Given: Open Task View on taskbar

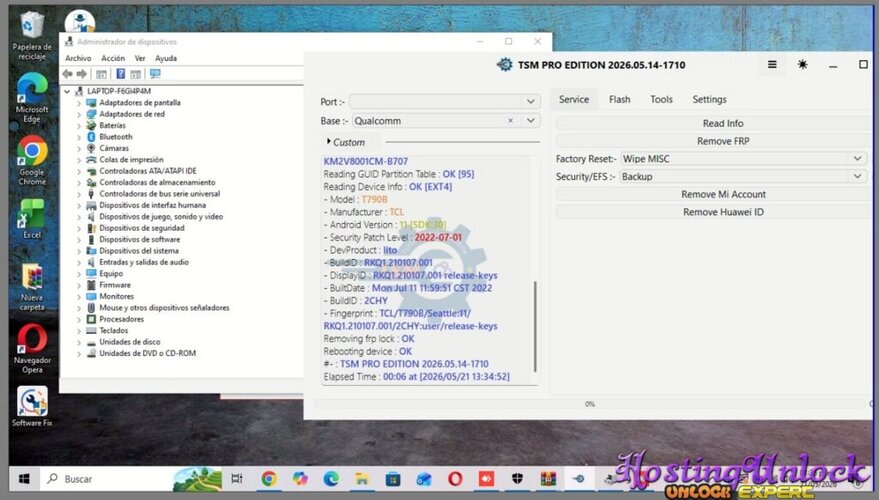Looking at the screenshot, I should pyautogui.click(x=237, y=479).
